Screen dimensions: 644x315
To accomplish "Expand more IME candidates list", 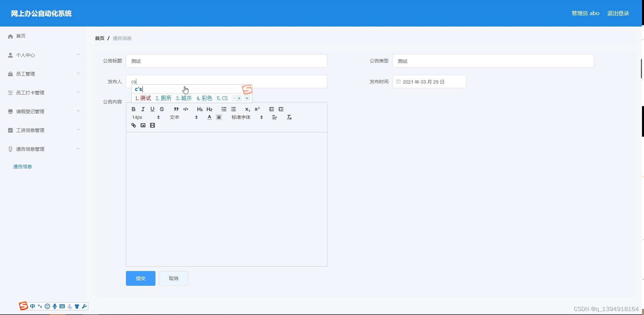I will click(247, 98).
